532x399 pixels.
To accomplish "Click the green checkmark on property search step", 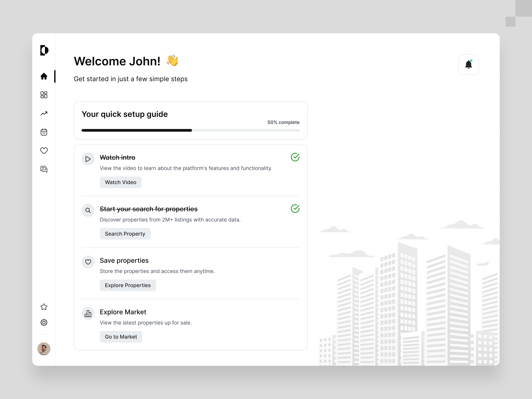I will (295, 208).
